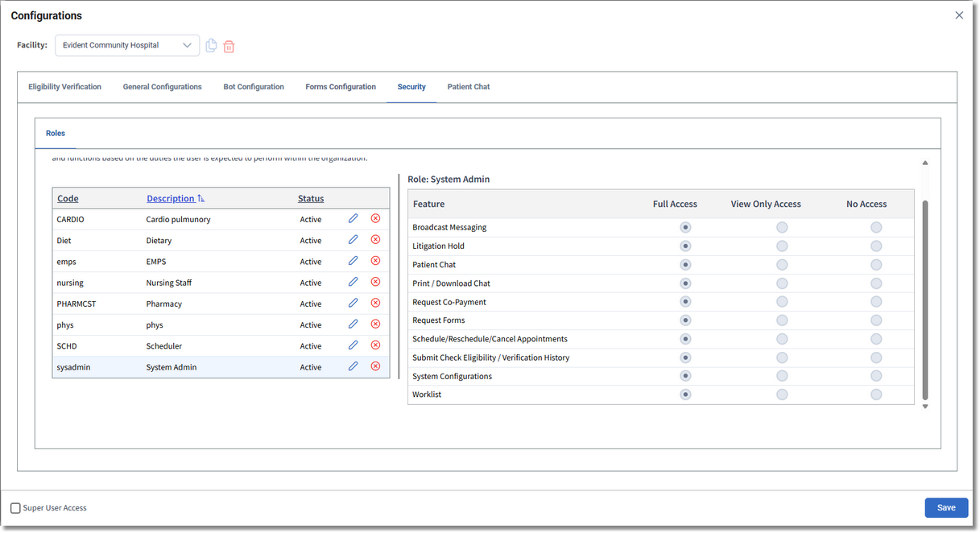Edit the CARDIO role with pencil icon

(x=353, y=219)
